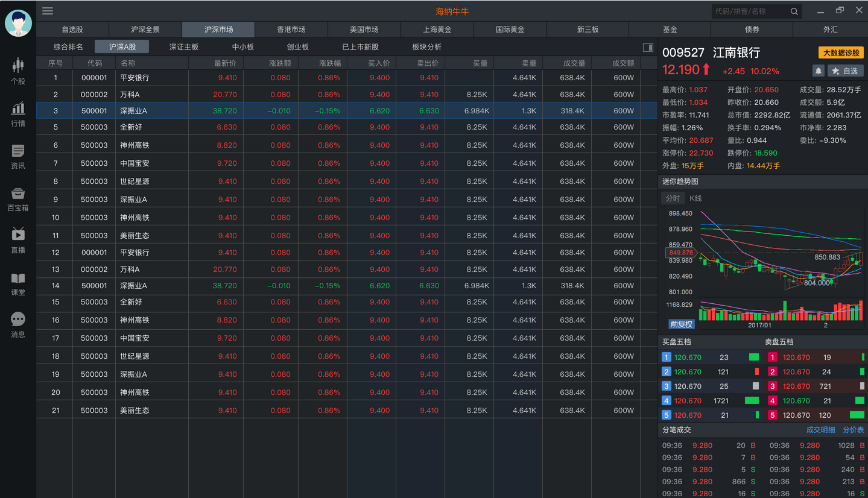Switch to 自选股 tab

point(72,30)
